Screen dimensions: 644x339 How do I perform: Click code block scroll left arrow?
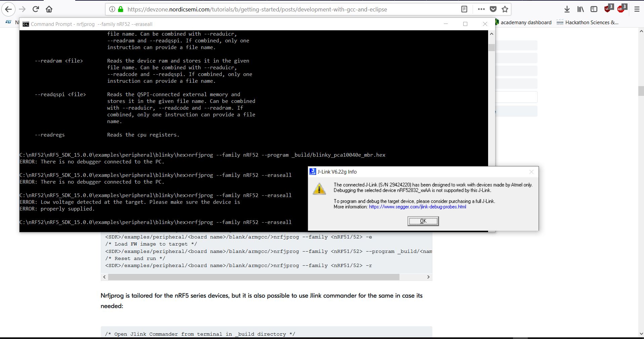[x=104, y=277]
